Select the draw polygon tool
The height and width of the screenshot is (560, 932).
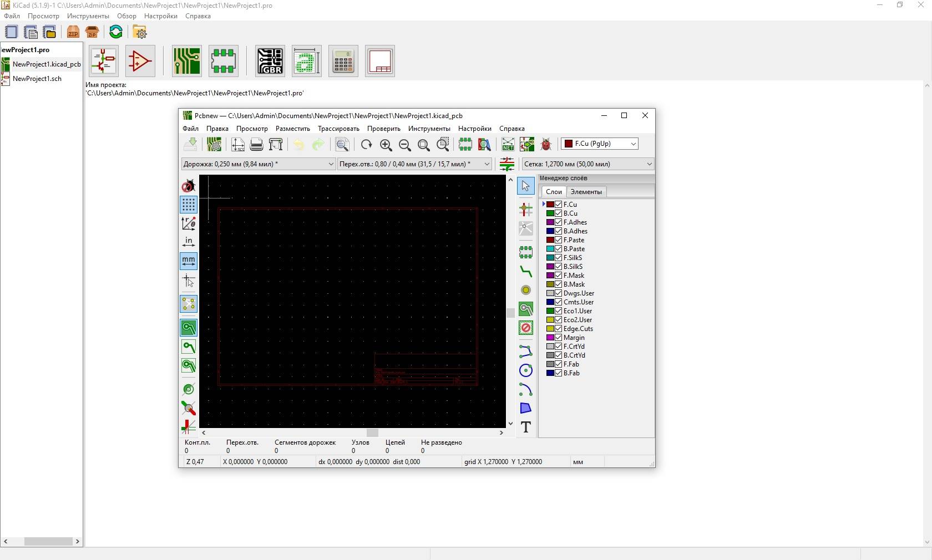(x=526, y=409)
